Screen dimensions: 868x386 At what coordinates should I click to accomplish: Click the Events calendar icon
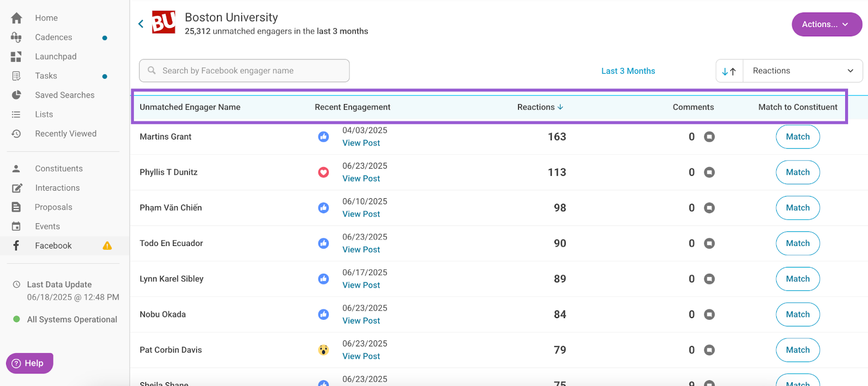pyautogui.click(x=16, y=226)
